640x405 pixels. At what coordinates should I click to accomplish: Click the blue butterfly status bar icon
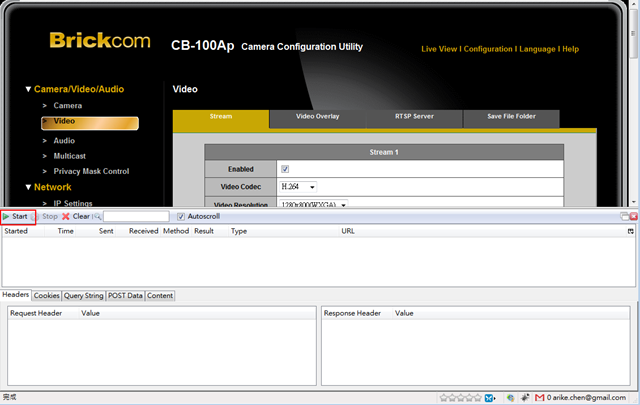[x=489, y=397]
